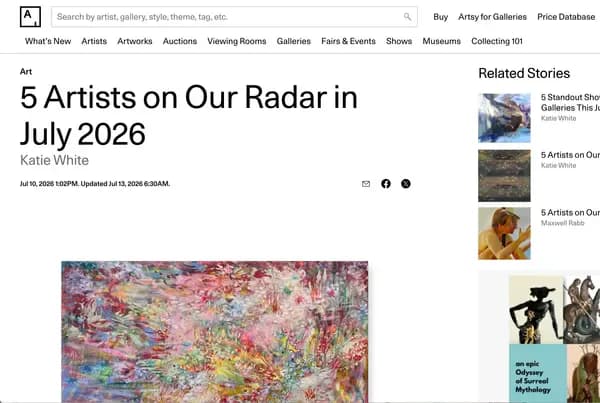This screenshot has height=403, width=600.
Task: Open What's New menu item
Action: (48, 41)
